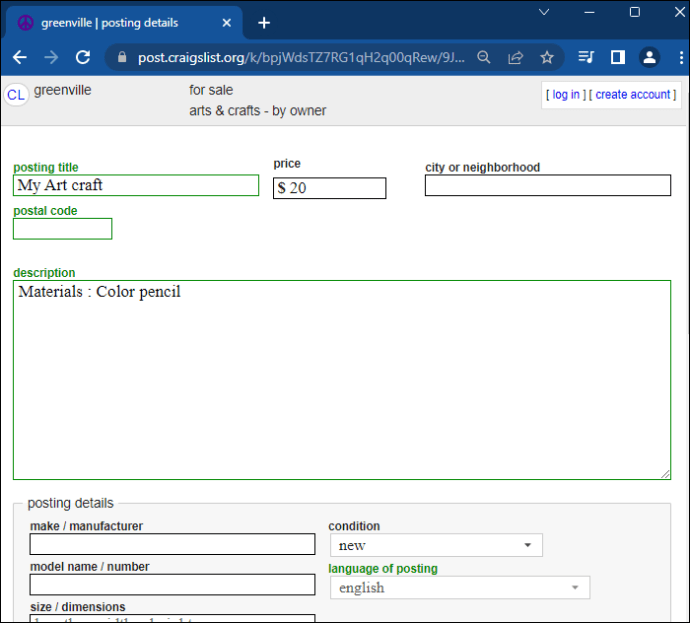Click the city or neighborhood field
This screenshot has width=690, height=623.
click(x=548, y=185)
